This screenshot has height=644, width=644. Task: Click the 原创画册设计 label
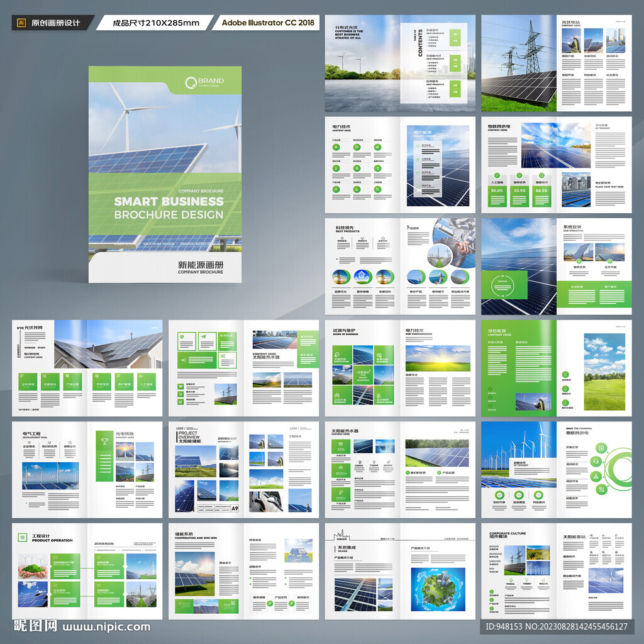click(x=56, y=23)
